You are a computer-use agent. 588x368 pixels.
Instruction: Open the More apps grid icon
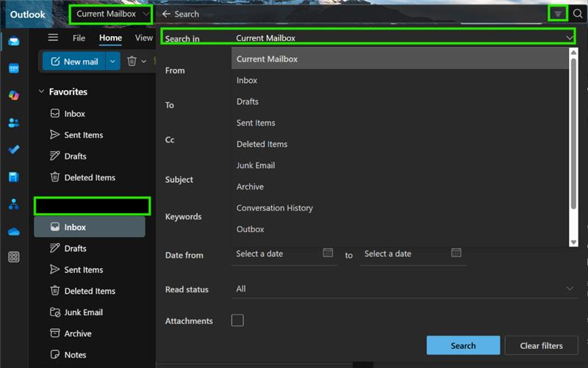[14, 257]
